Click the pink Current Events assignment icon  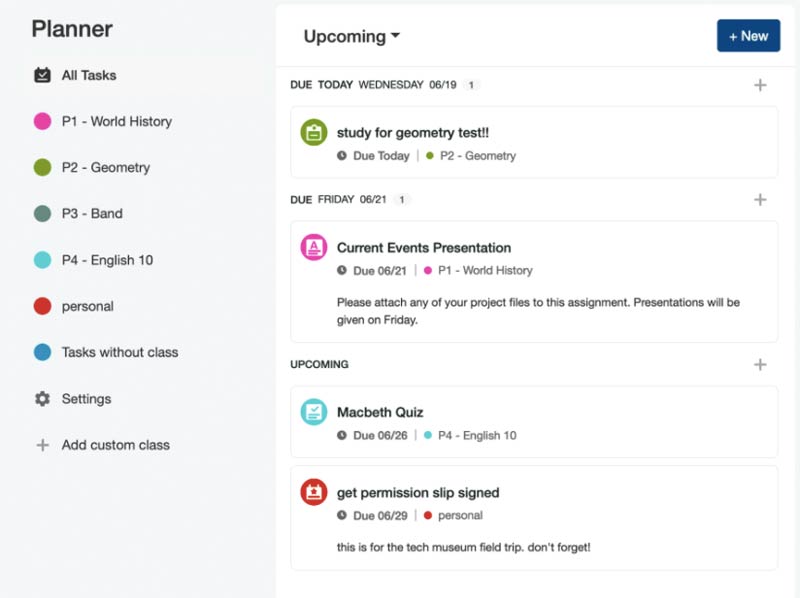point(314,247)
